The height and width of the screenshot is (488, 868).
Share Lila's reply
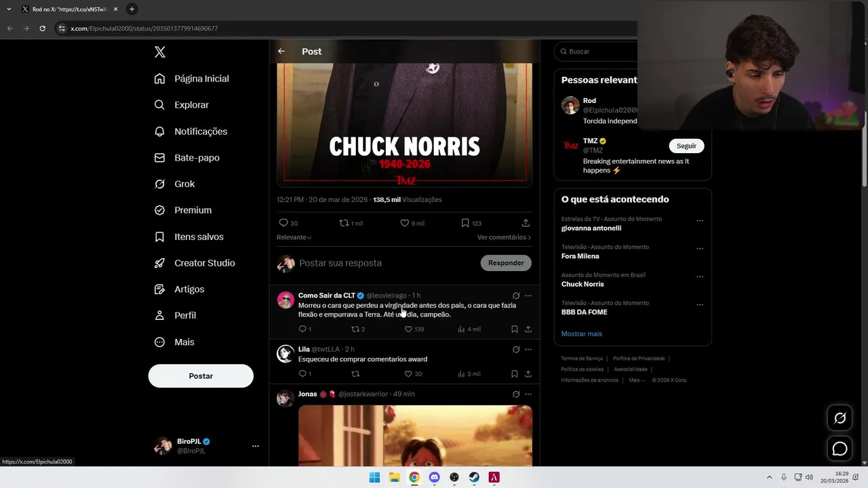click(x=528, y=374)
